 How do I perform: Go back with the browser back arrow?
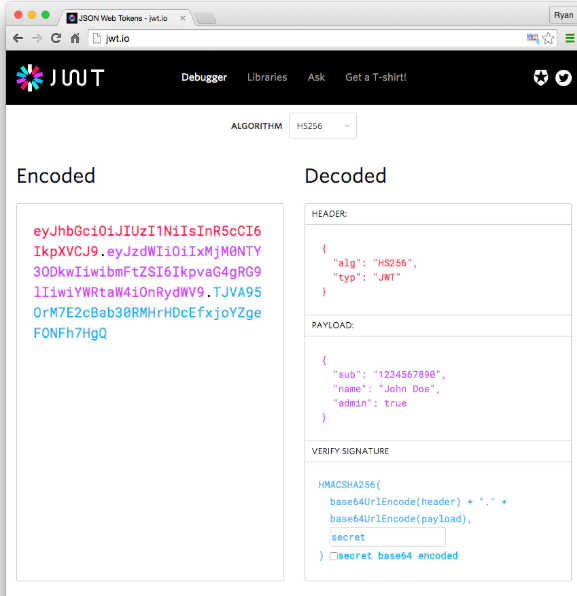(18, 38)
